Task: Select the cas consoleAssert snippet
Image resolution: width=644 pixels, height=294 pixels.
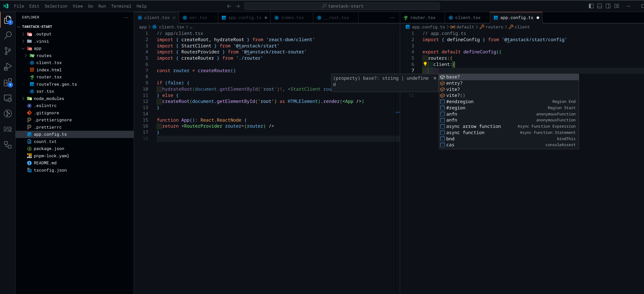Action: pyautogui.click(x=509, y=145)
